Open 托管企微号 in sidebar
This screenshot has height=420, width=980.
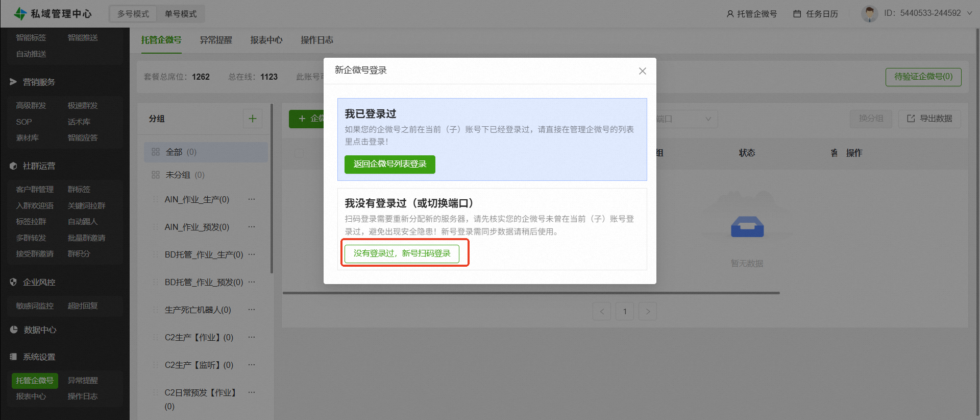click(35, 381)
